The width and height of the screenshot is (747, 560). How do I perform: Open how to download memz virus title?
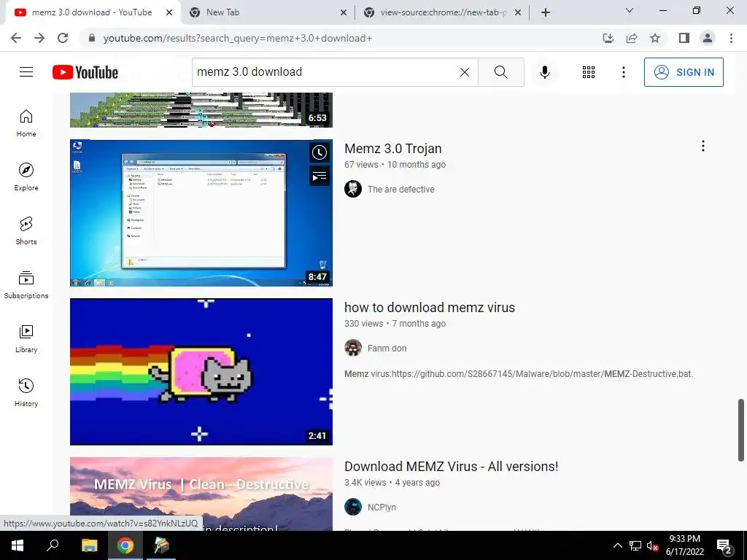pos(430,308)
